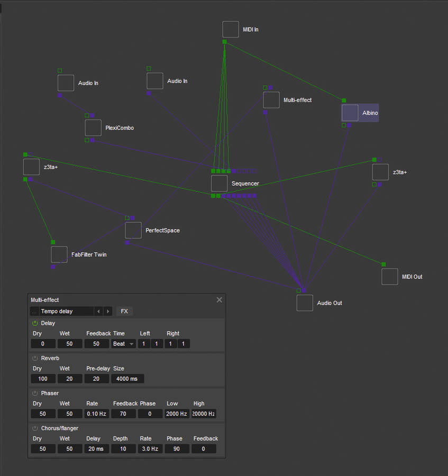
Task: Click the Chorus Delay 20 ms field
Action: 96,448
